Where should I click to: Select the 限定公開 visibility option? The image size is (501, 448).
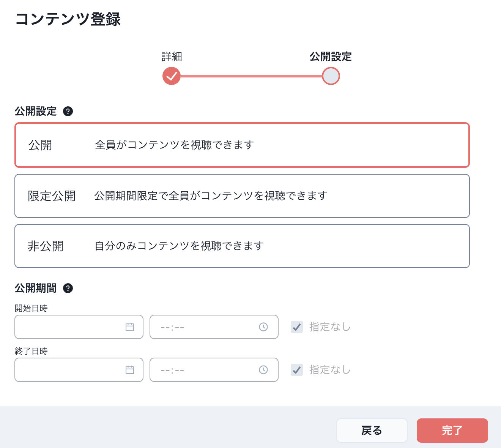[242, 196]
